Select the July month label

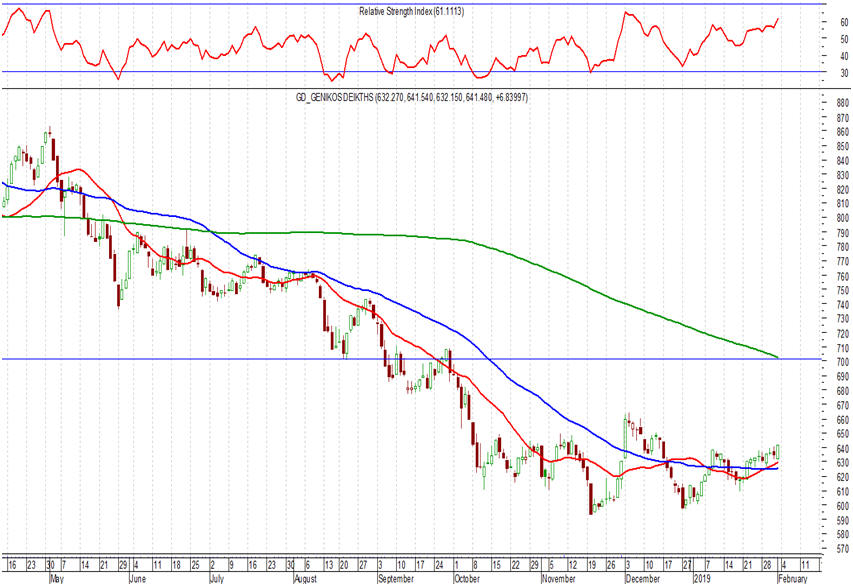pos(217,579)
